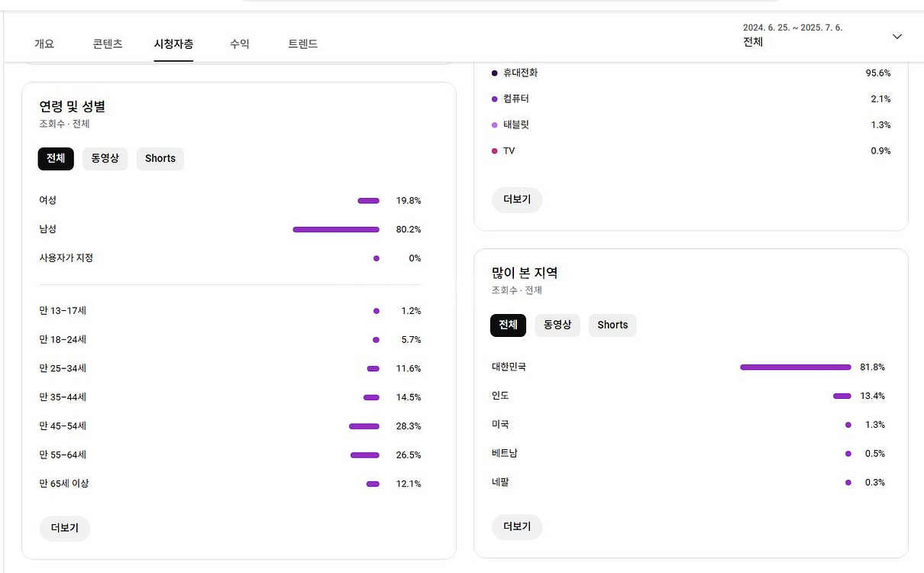Image resolution: width=924 pixels, height=573 pixels.
Task: Click the dark dot next to 휴대전화
Action: click(x=495, y=73)
